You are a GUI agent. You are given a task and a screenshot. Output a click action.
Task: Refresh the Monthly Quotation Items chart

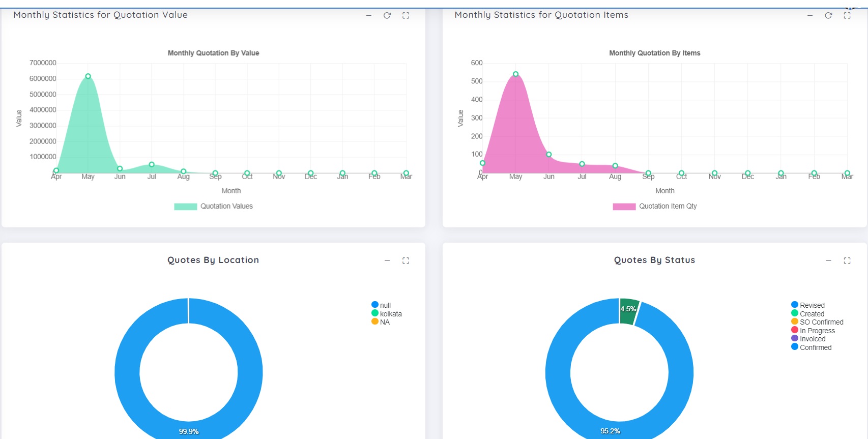tap(828, 16)
